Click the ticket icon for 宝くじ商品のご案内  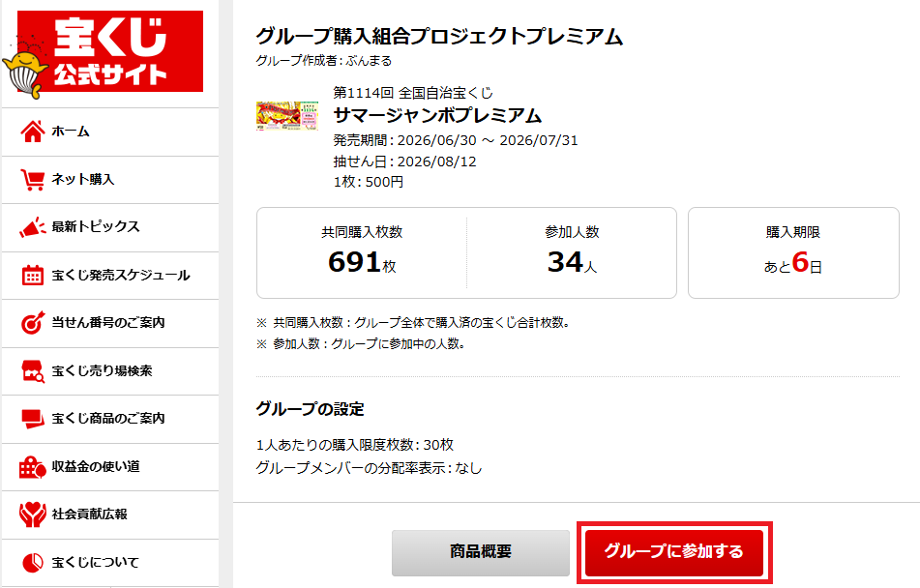click(x=33, y=419)
